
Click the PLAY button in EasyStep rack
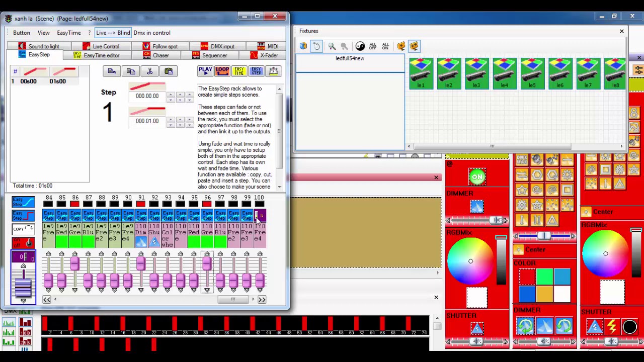tap(205, 71)
